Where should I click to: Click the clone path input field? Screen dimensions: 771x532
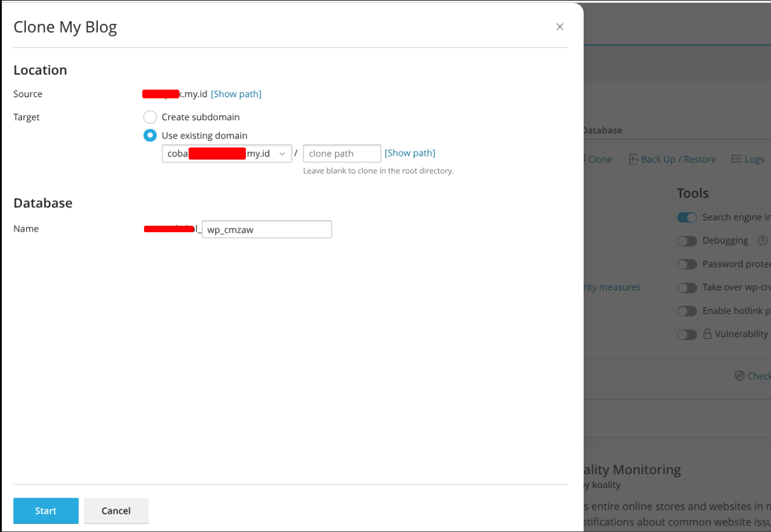(342, 153)
